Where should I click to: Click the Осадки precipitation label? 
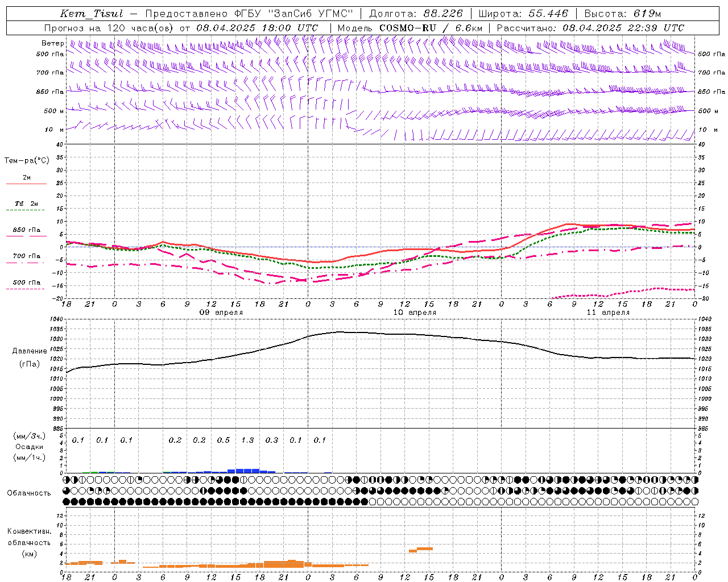click(x=29, y=447)
